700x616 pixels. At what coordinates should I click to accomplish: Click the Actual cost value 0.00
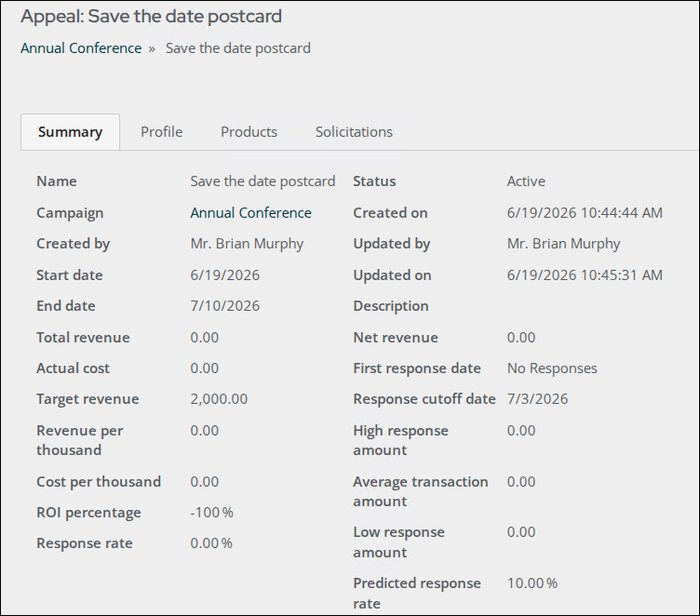click(x=205, y=368)
